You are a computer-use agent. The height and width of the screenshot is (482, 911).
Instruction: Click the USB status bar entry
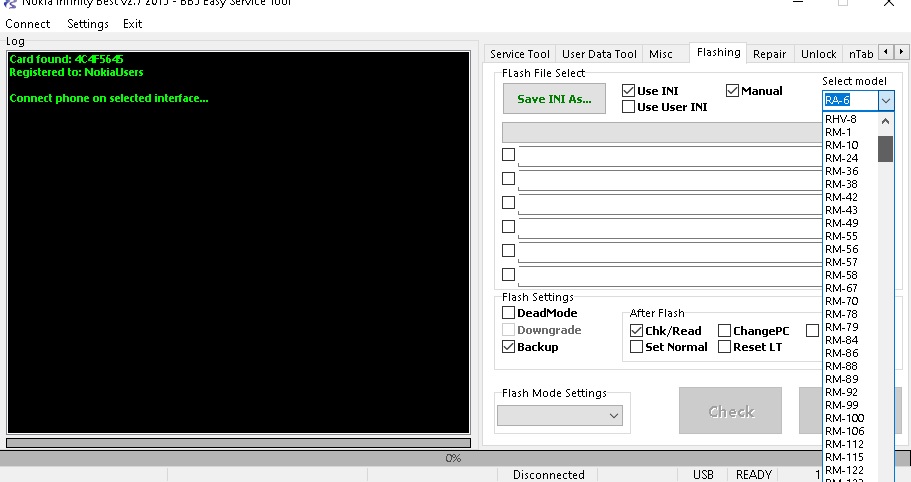(703, 474)
